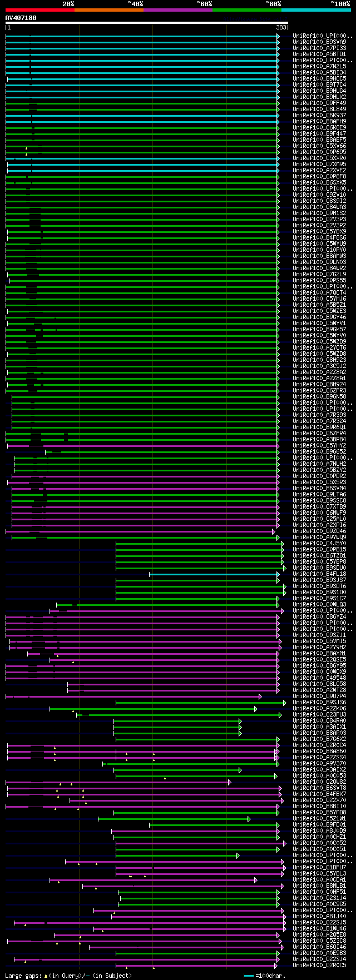Select the UniRef100_Q10RY0 label
The width and height of the screenshot is (356, 980).
click(x=319, y=250)
